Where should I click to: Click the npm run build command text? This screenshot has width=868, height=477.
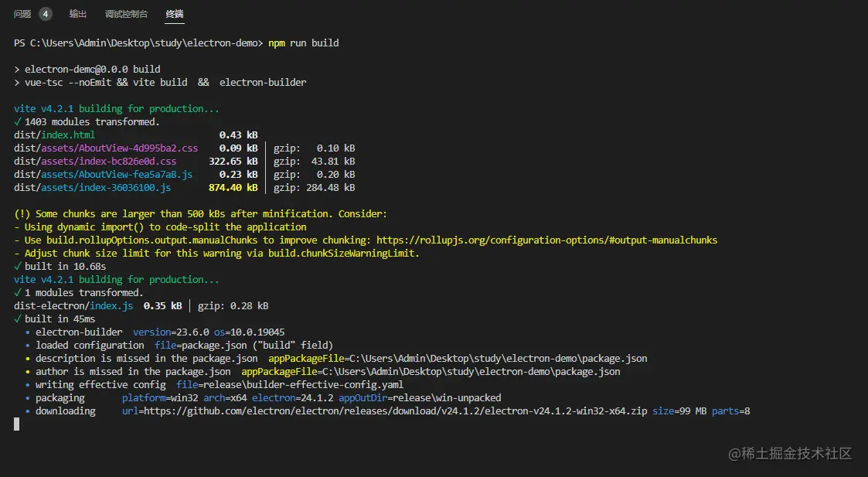303,43
